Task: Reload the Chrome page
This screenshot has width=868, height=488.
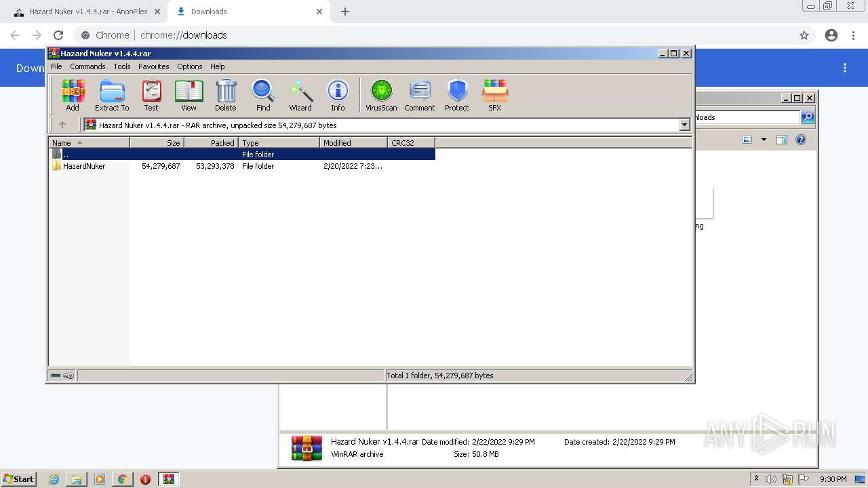Action: pyautogui.click(x=58, y=35)
